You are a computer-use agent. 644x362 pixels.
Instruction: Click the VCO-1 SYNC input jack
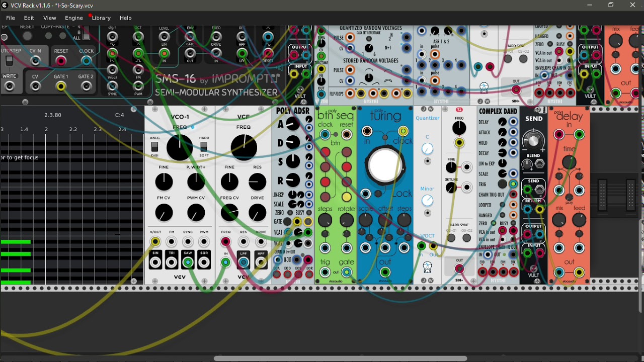188,242
